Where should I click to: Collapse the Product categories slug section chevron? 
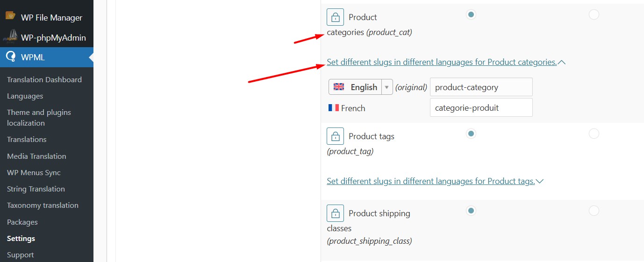pyautogui.click(x=562, y=62)
